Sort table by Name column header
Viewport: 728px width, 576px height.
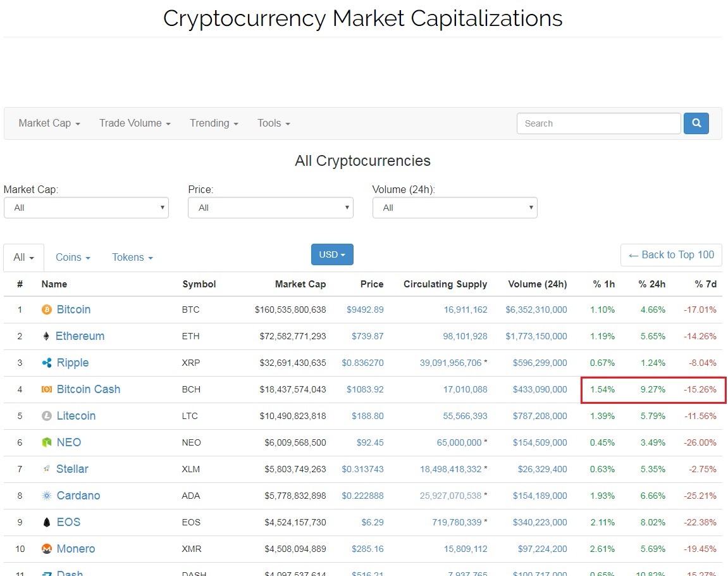(54, 284)
